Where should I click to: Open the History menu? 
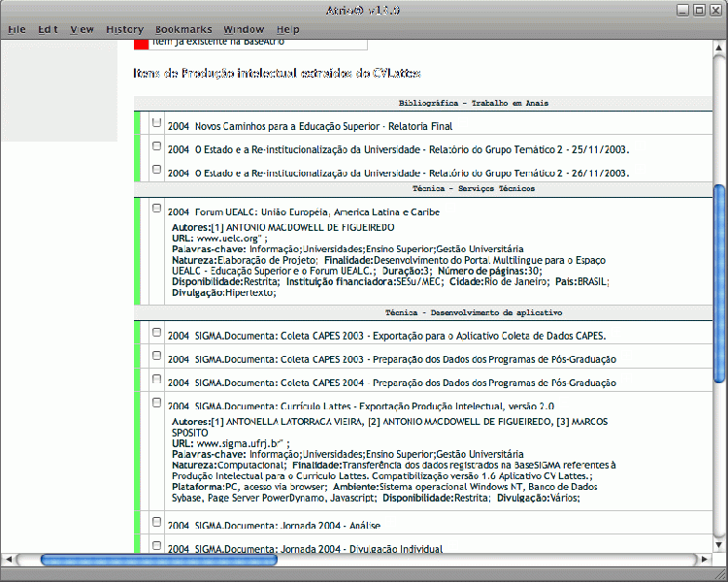pos(124,29)
